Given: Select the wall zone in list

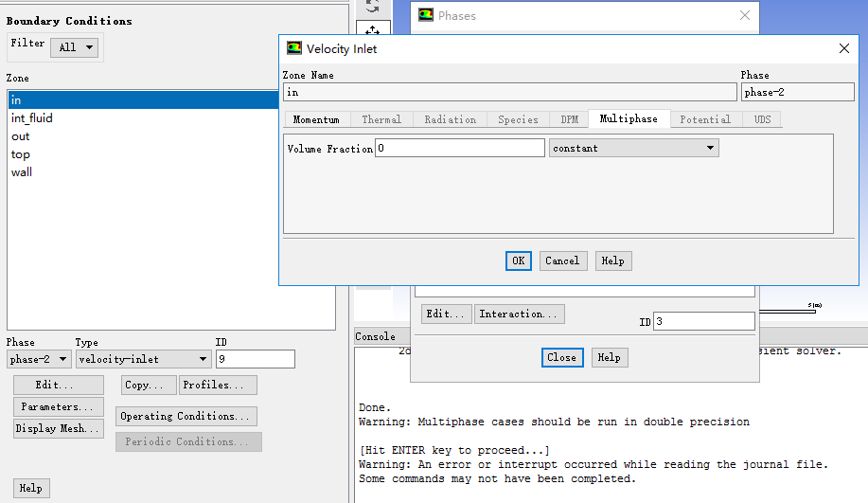Looking at the screenshot, I should (22, 172).
